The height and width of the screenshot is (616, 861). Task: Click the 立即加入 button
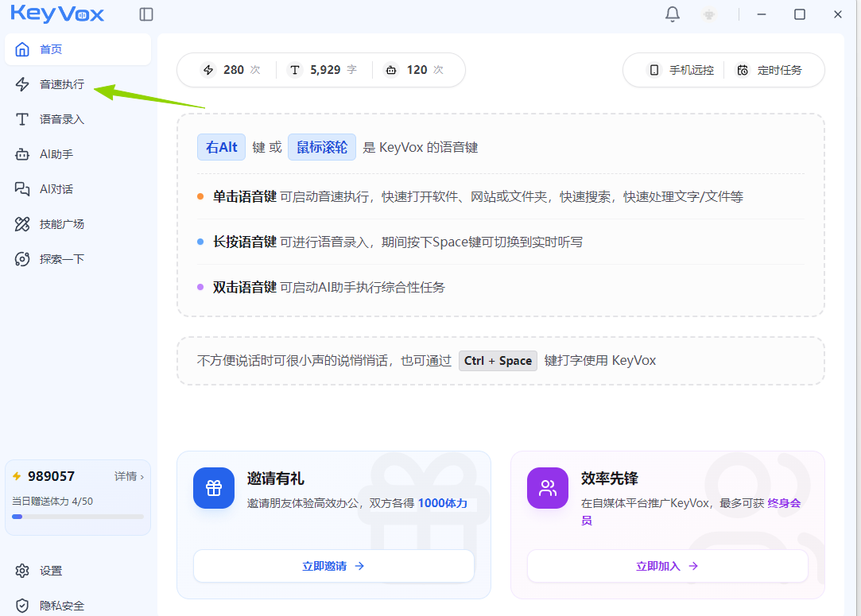point(667,566)
